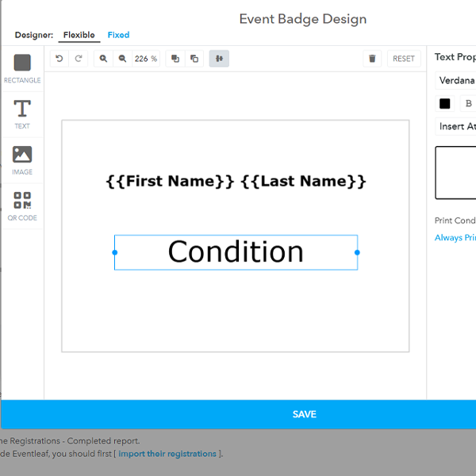Send selected element to back
The image size is (476, 476).
[x=194, y=59]
